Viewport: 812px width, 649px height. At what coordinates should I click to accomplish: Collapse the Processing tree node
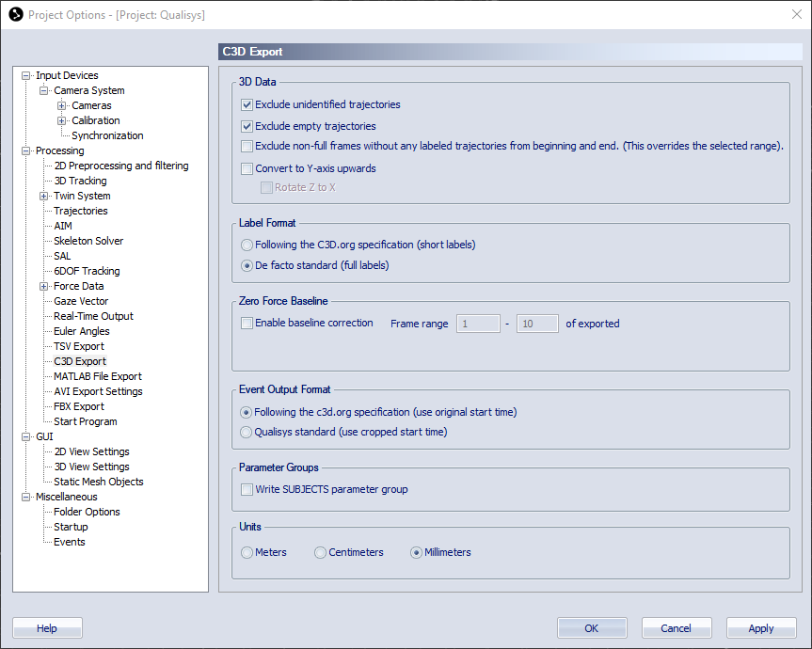click(x=25, y=151)
